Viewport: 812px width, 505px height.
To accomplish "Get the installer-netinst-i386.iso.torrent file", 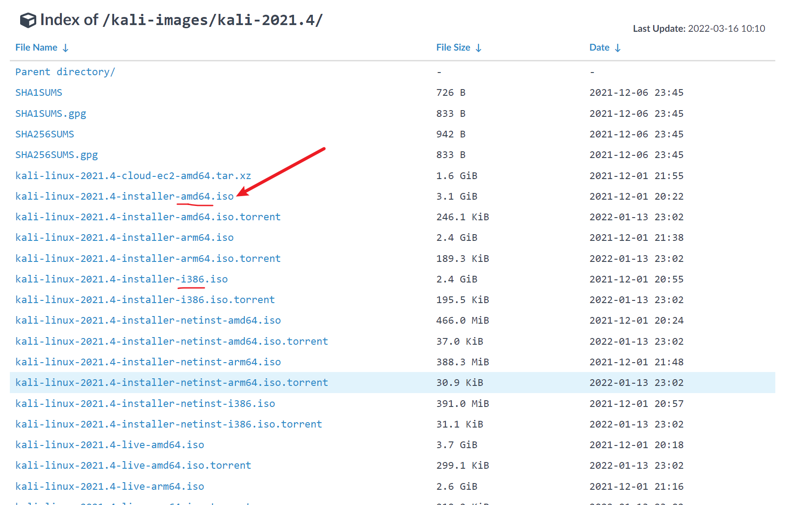I will (169, 424).
